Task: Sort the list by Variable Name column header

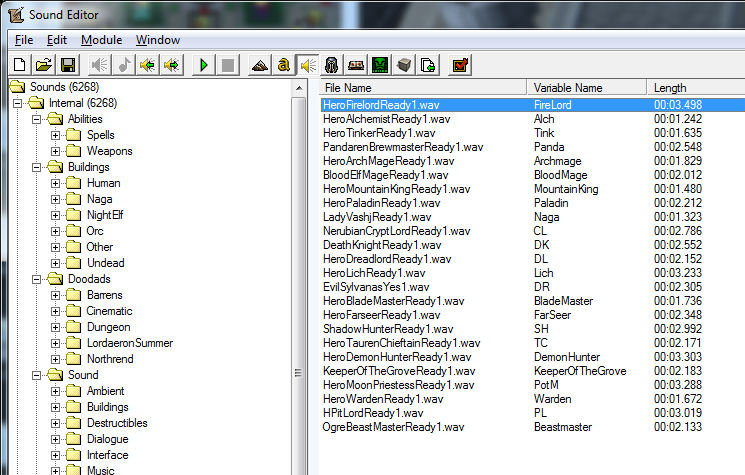Action: pyautogui.click(x=587, y=88)
